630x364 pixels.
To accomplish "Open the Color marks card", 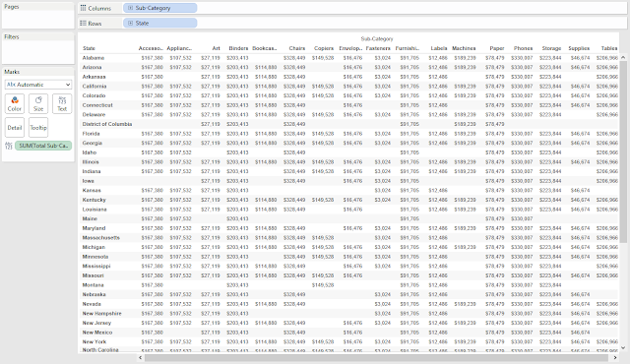I will (x=15, y=104).
